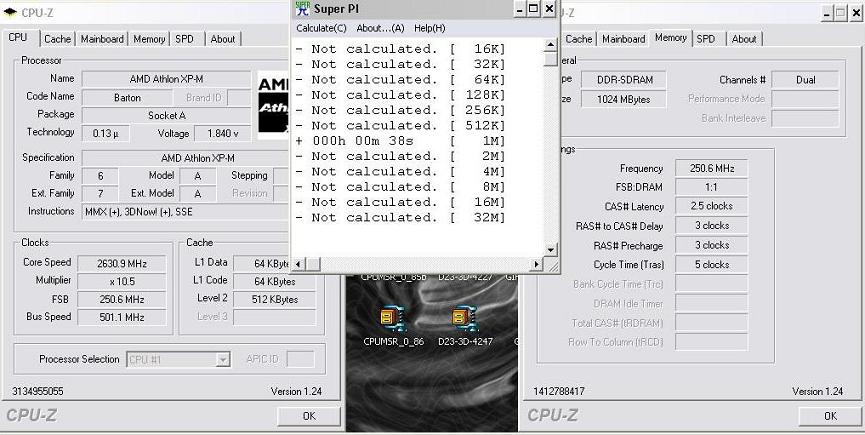Click OK button in right CPU-Z window
The width and height of the screenshot is (865, 435).
830,416
